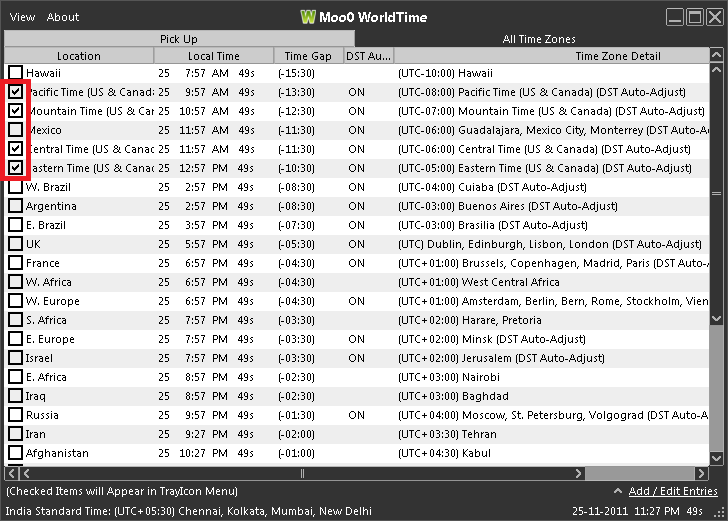Click the E. Europe location entry
This screenshot has height=521, width=728.
click(x=50, y=339)
